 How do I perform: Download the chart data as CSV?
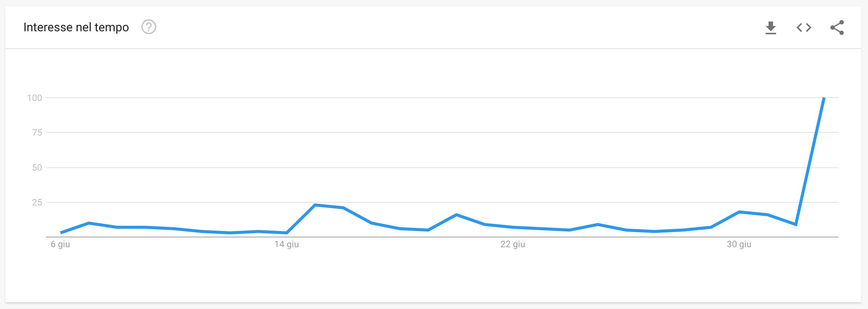coord(771,28)
